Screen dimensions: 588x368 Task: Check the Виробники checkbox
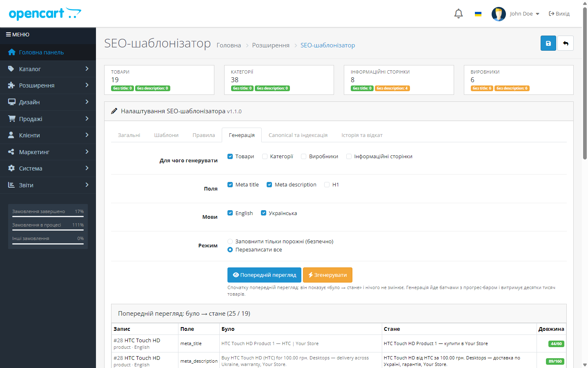pyautogui.click(x=304, y=157)
